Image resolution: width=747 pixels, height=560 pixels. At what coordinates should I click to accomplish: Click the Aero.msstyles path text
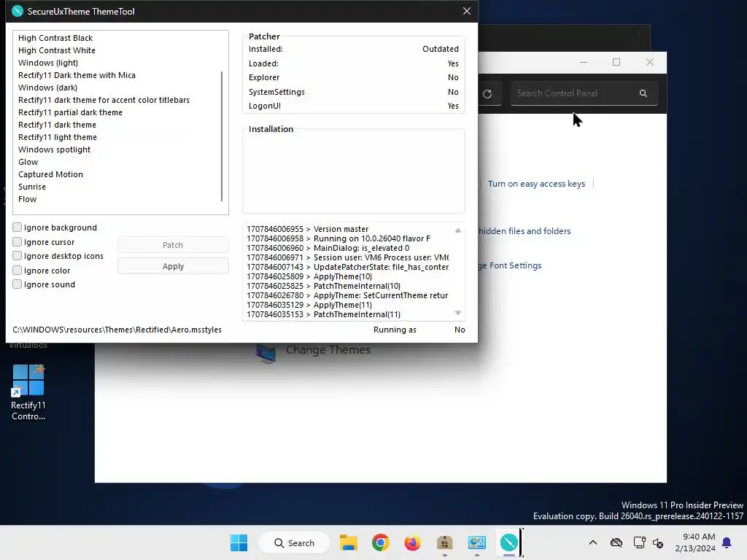pos(117,330)
